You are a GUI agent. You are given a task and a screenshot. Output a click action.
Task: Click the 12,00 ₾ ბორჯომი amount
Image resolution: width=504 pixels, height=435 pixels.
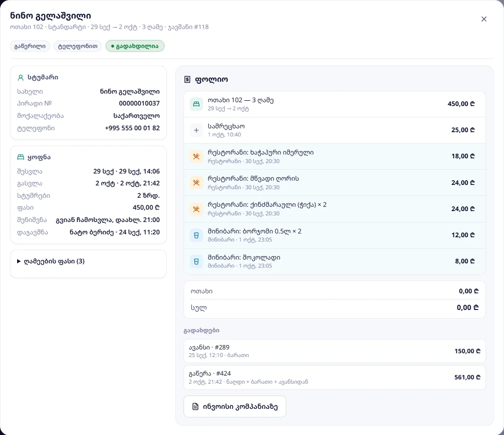click(x=463, y=235)
